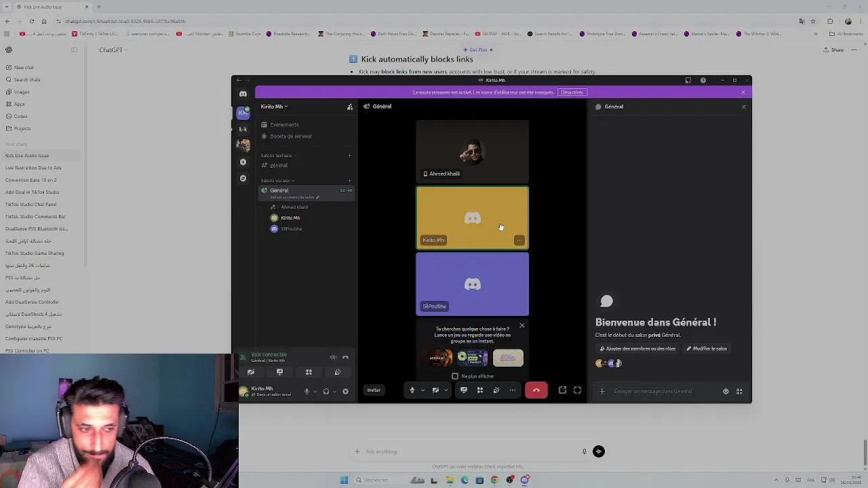
Task: Collapse Salons textuels category
Action: (277, 156)
